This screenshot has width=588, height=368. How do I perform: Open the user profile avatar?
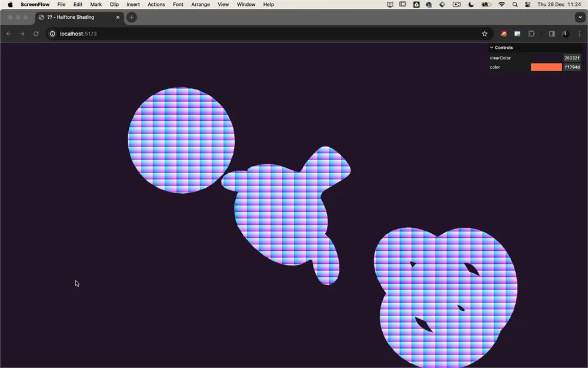(566, 34)
